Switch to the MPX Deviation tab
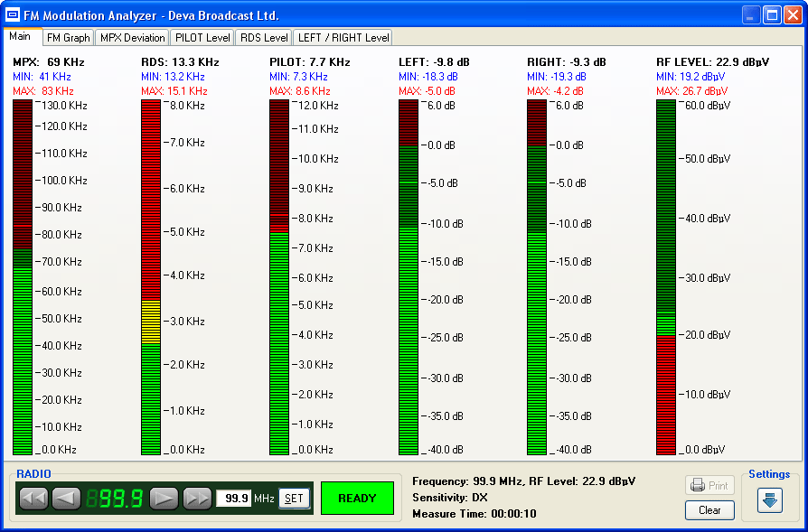The image size is (808, 532). coord(132,38)
